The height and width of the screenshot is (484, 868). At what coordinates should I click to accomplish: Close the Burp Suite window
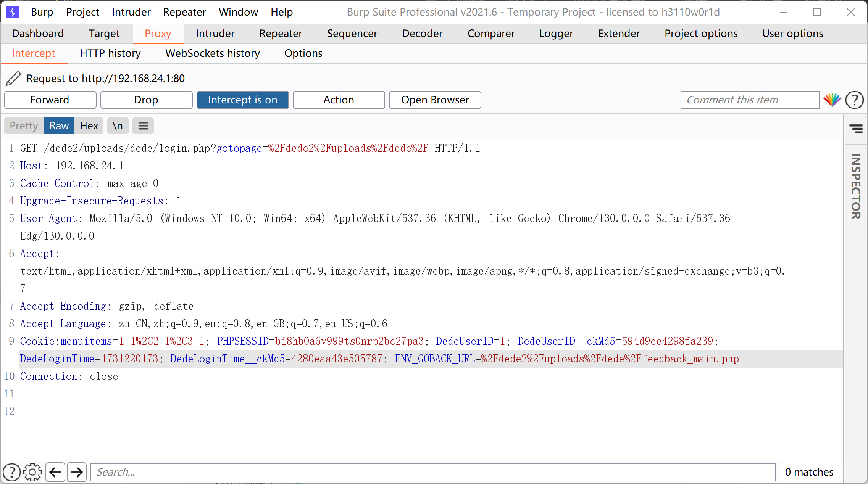tap(851, 12)
